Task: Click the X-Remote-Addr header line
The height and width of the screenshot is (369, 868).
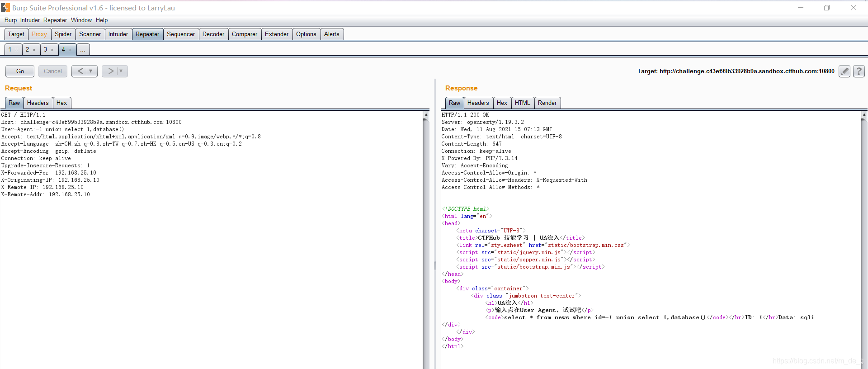Action: pos(45,194)
